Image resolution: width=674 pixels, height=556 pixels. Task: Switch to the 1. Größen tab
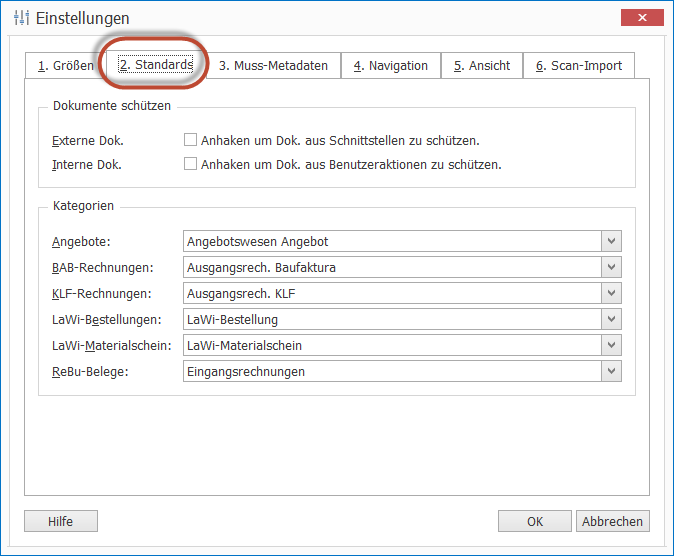(x=65, y=66)
